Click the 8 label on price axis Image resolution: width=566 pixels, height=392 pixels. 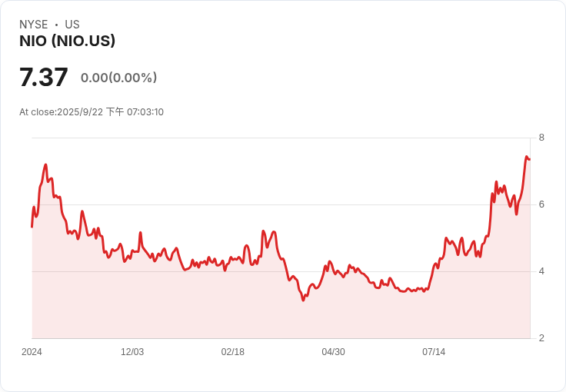(541, 138)
